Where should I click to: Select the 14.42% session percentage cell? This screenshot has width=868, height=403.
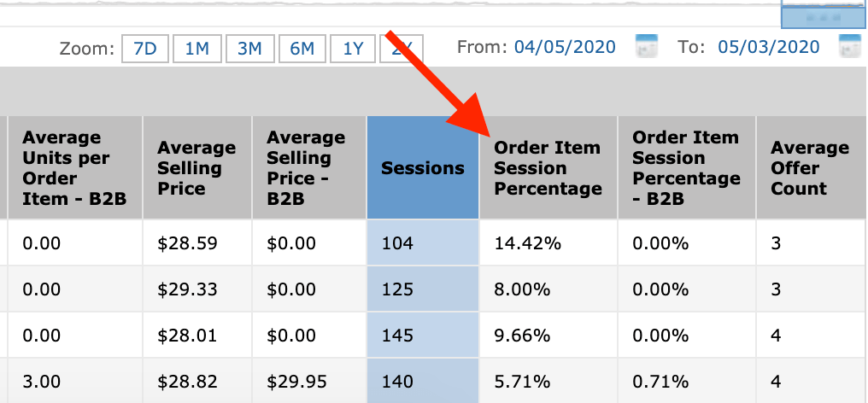528,243
